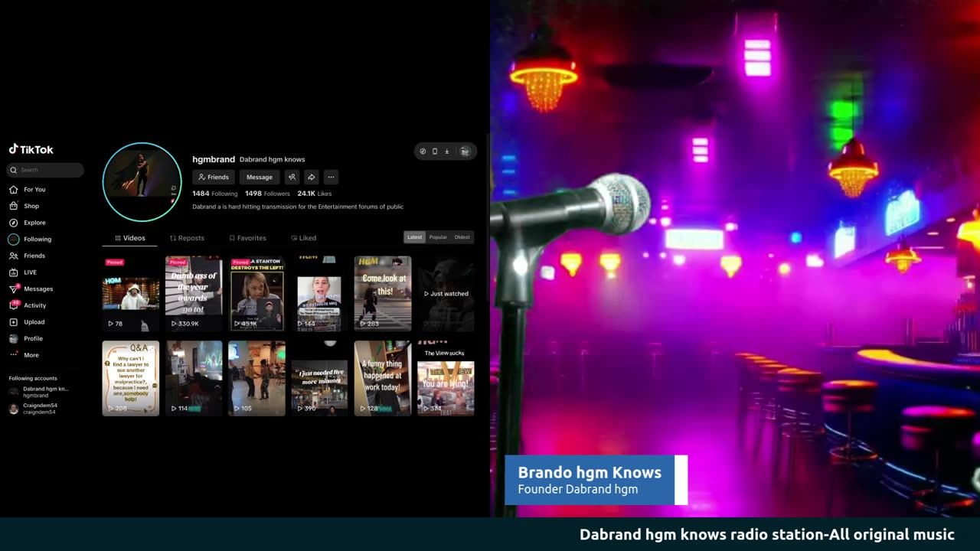Click the For You home icon
Screen dimensions: 980x551
[x=13, y=189]
